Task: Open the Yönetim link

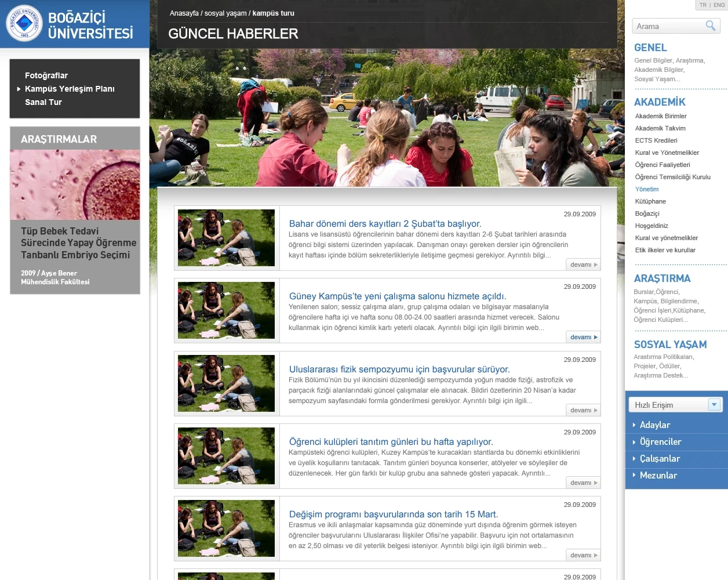Action: point(647,189)
